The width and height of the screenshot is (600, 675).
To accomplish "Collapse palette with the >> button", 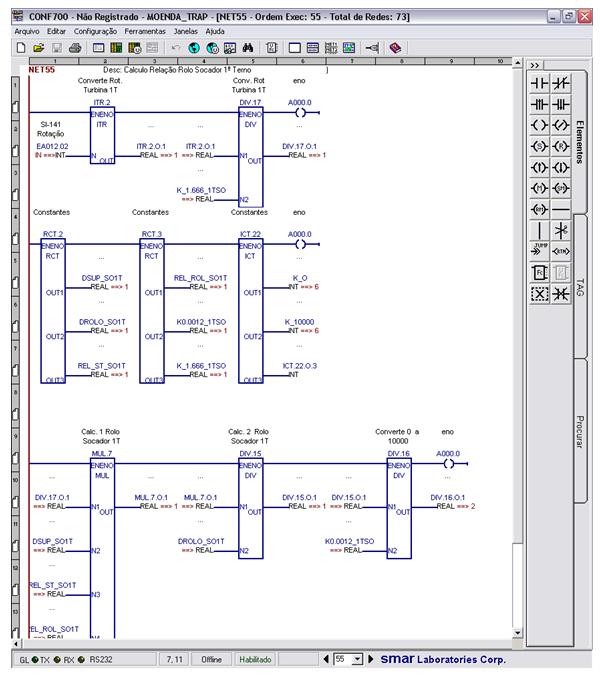I will tap(535, 65).
